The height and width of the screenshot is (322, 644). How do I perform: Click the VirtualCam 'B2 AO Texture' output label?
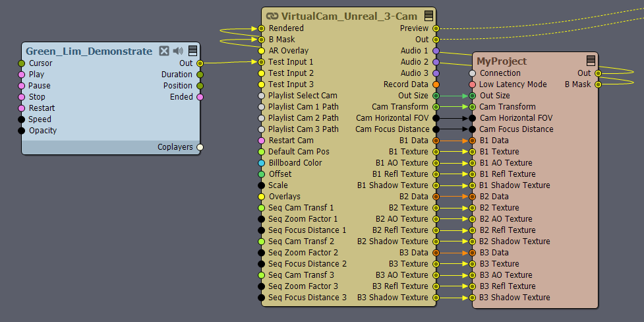coord(401,219)
